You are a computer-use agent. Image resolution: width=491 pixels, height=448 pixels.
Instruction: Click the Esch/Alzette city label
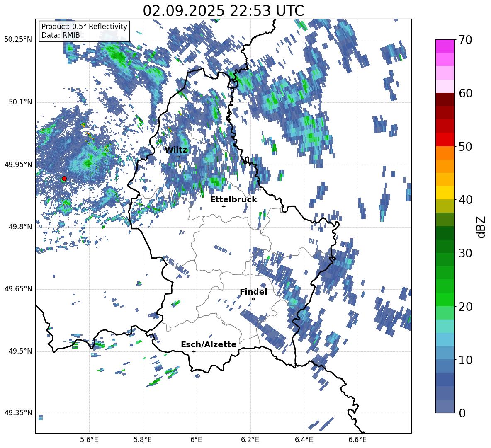point(209,344)
